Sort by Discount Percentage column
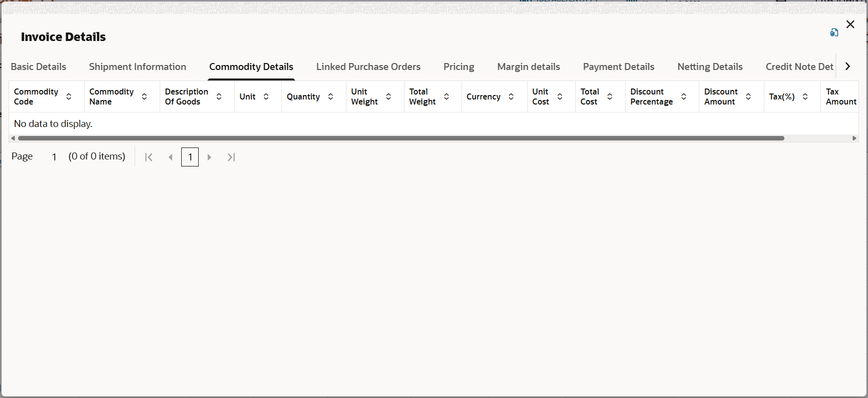Viewport: 868px width, 398px height. [x=684, y=96]
